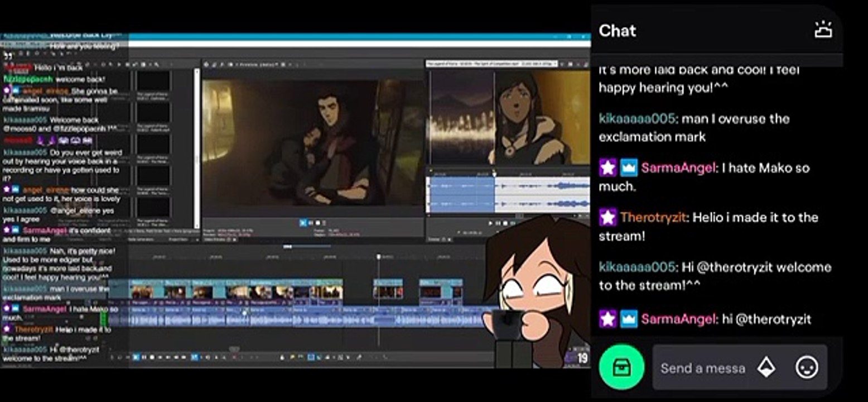Select the third media thumbnail in Project Media

[x=153, y=144]
